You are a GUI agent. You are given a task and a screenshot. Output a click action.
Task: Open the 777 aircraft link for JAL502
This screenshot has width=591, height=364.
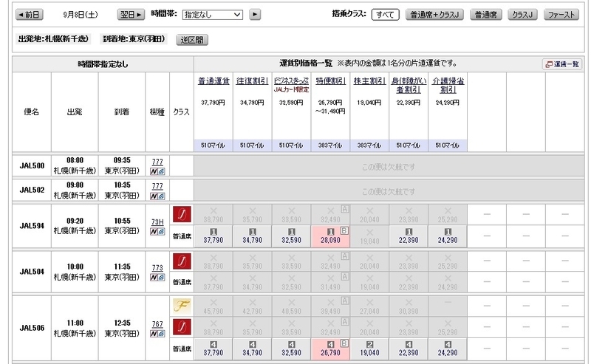157,186
